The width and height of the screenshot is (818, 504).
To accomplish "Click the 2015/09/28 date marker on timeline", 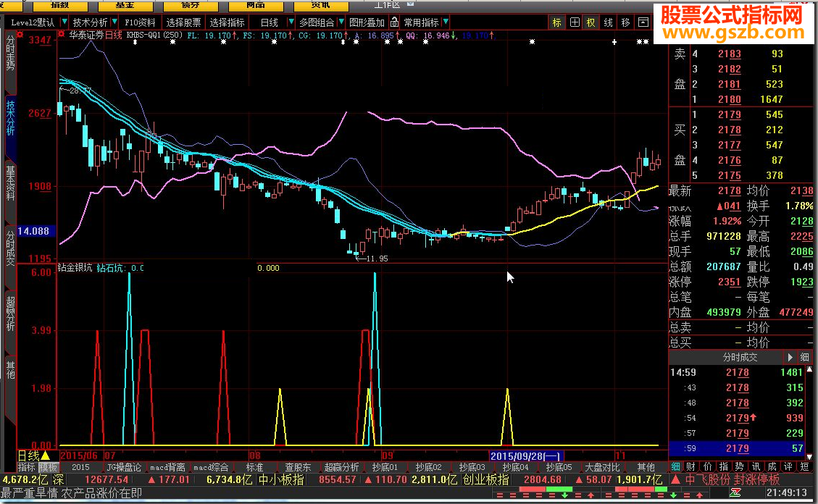I will tap(526, 455).
